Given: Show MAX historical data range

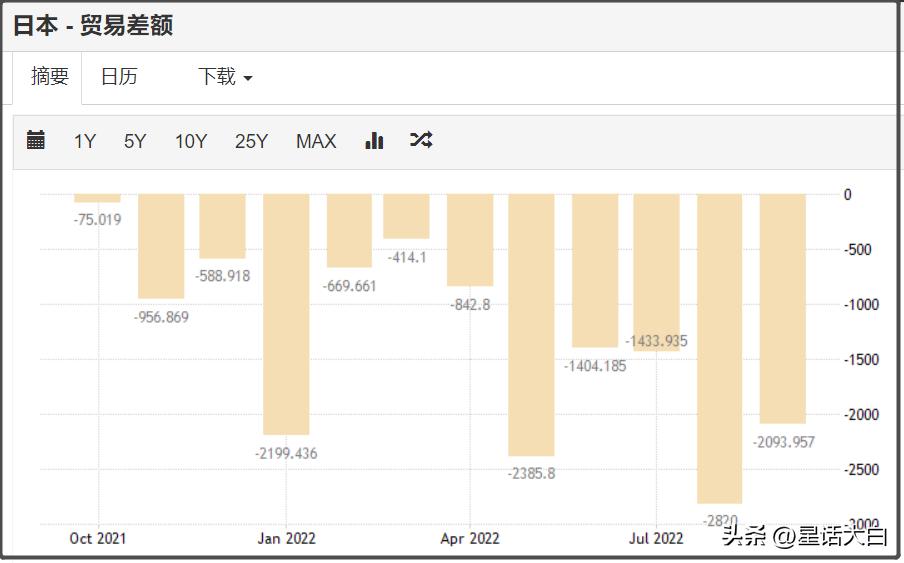Looking at the screenshot, I should (316, 141).
